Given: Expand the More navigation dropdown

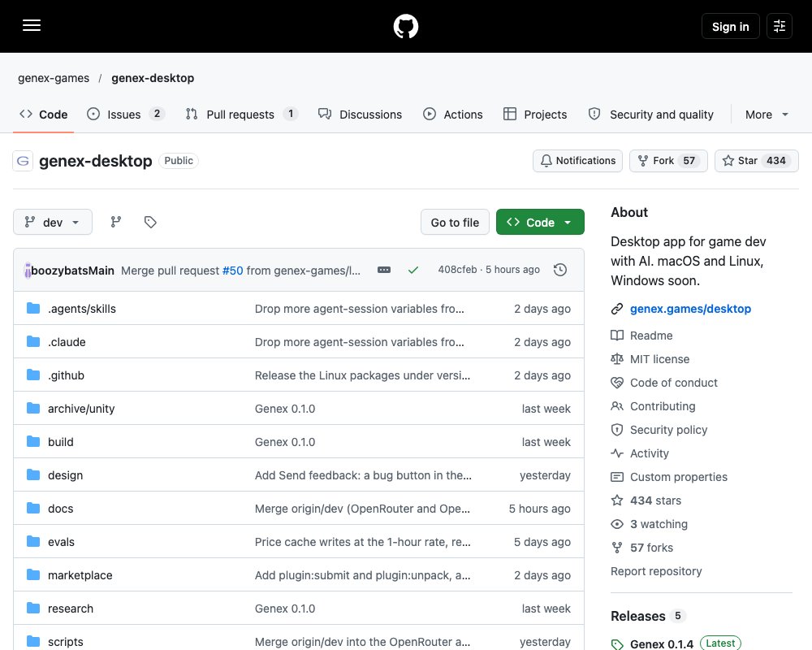Looking at the screenshot, I should coord(767,114).
